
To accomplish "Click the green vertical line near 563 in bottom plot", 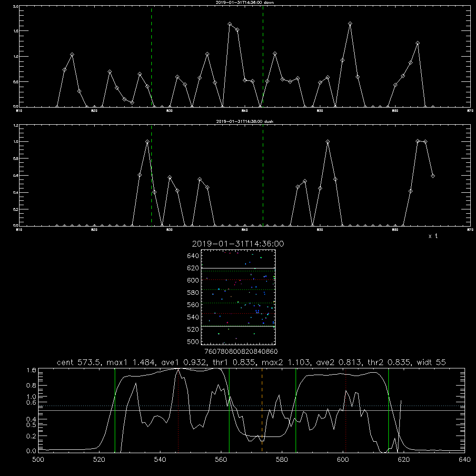I will tap(229, 410).
